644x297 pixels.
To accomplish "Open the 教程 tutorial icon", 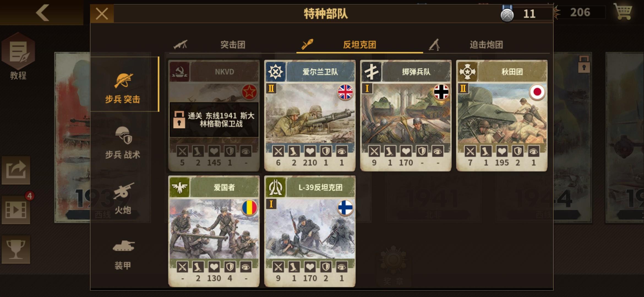I will point(18,56).
